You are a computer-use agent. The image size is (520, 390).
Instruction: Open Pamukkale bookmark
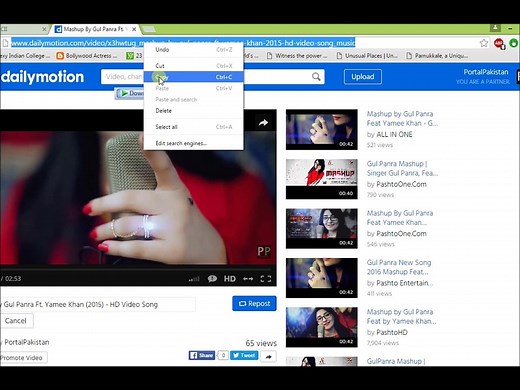click(437, 56)
